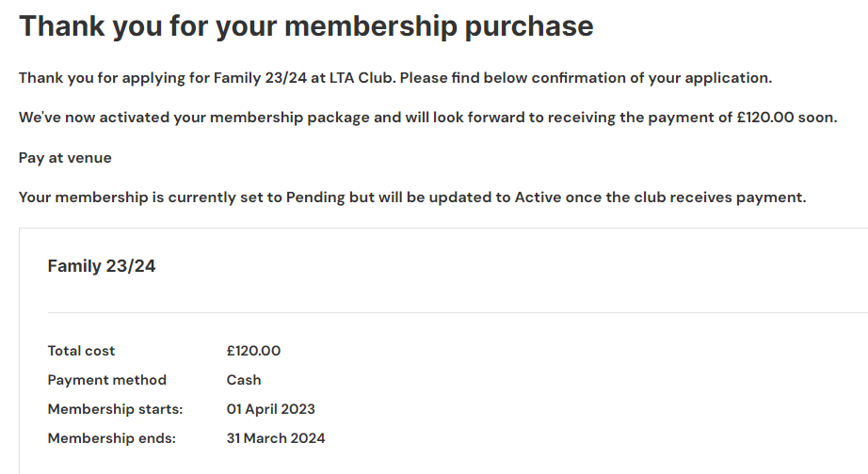Click the 'Total cost' label
Image resolution: width=868 pixels, height=474 pixels.
click(x=81, y=351)
